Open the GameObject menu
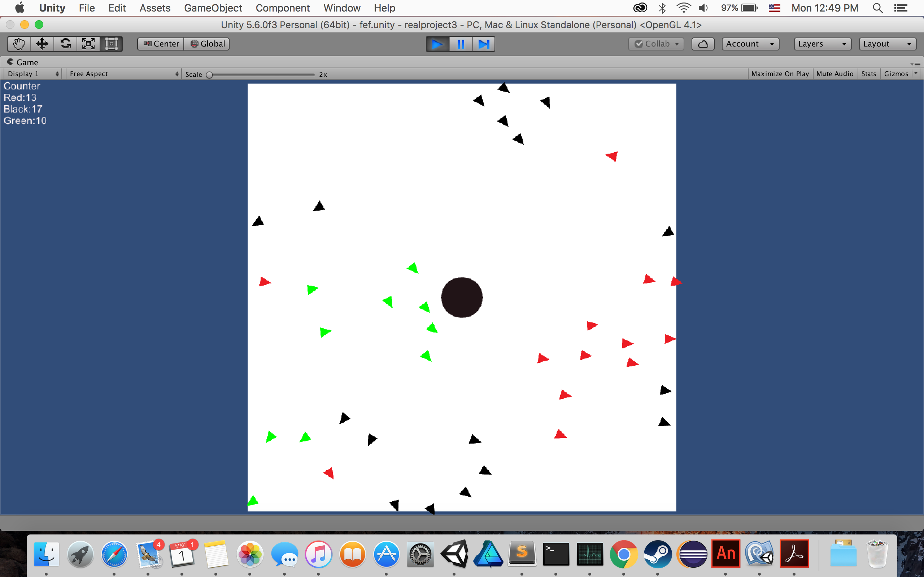Image resolution: width=924 pixels, height=577 pixels. 213,8
